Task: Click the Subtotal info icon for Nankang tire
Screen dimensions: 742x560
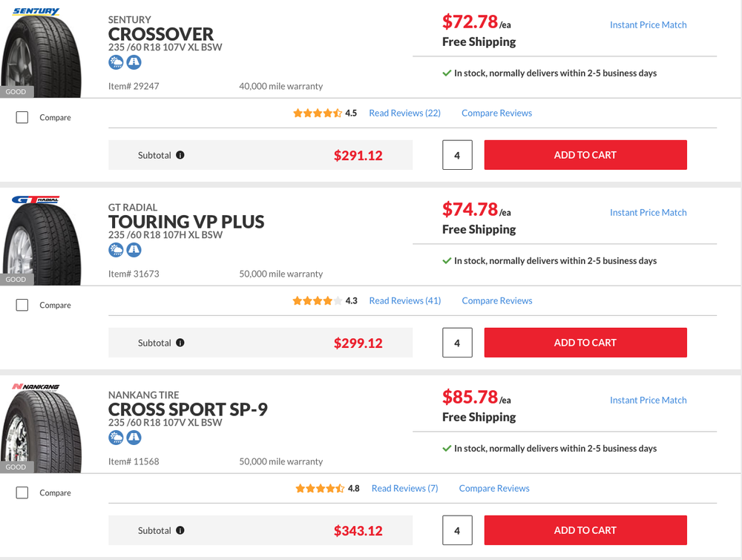Action: (180, 531)
